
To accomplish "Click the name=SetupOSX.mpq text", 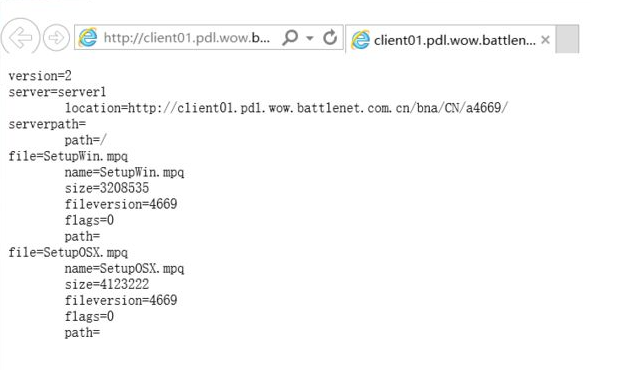I will 124,268.
